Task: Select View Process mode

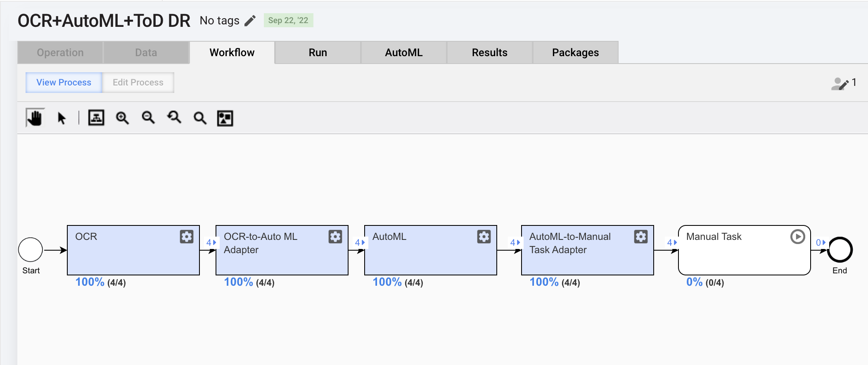Action: (x=64, y=83)
